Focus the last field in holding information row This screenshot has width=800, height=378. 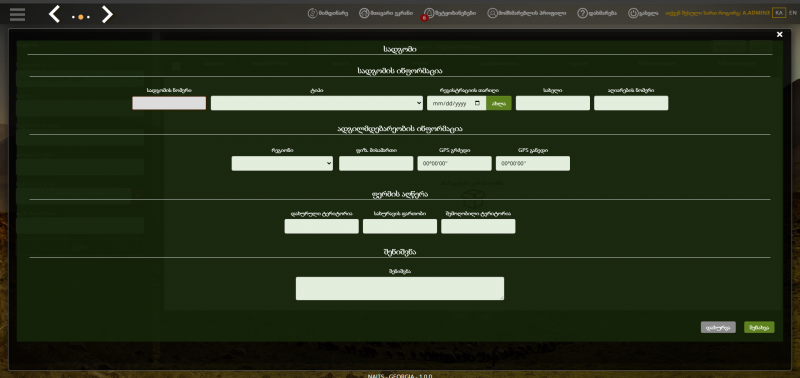[631, 103]
